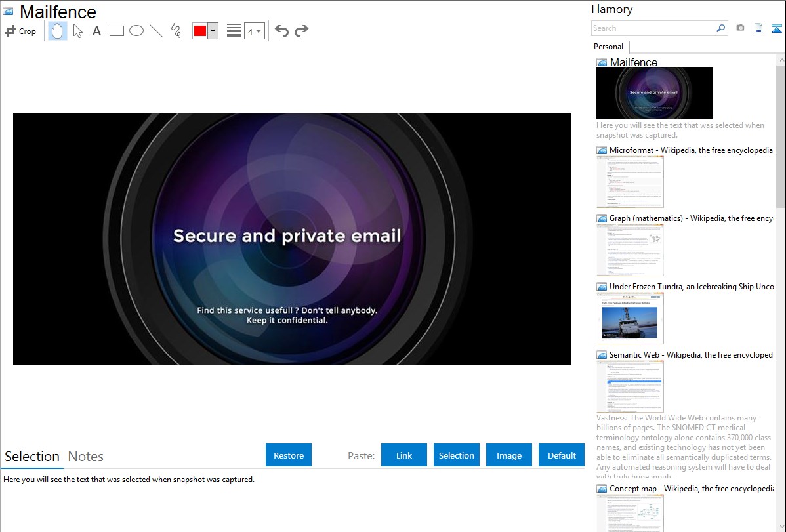Select the text annotation tool
The width and height of the screenshot is (786, 532).
coord(96,31)
